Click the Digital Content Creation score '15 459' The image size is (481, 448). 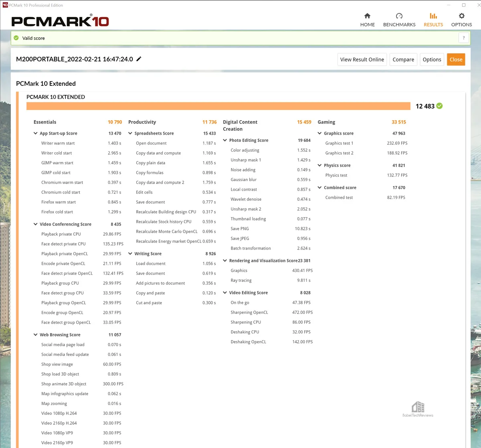[304, 122]
